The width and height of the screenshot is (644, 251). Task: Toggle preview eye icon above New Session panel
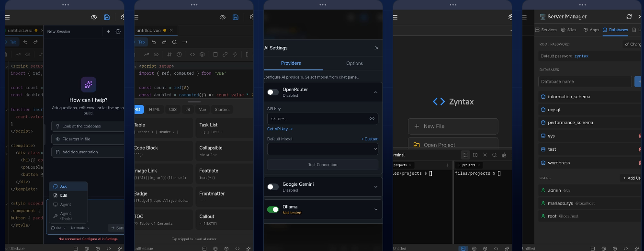94,17
